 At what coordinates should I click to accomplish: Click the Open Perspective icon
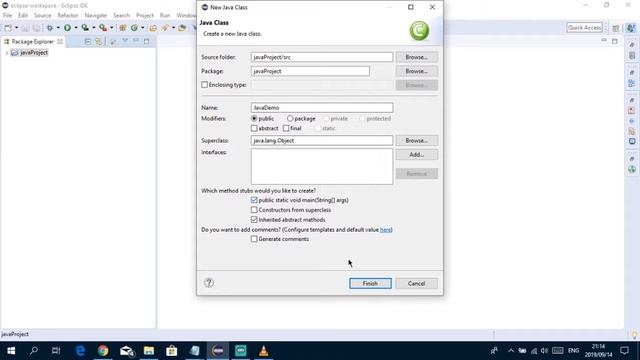(x=616, y=28)
